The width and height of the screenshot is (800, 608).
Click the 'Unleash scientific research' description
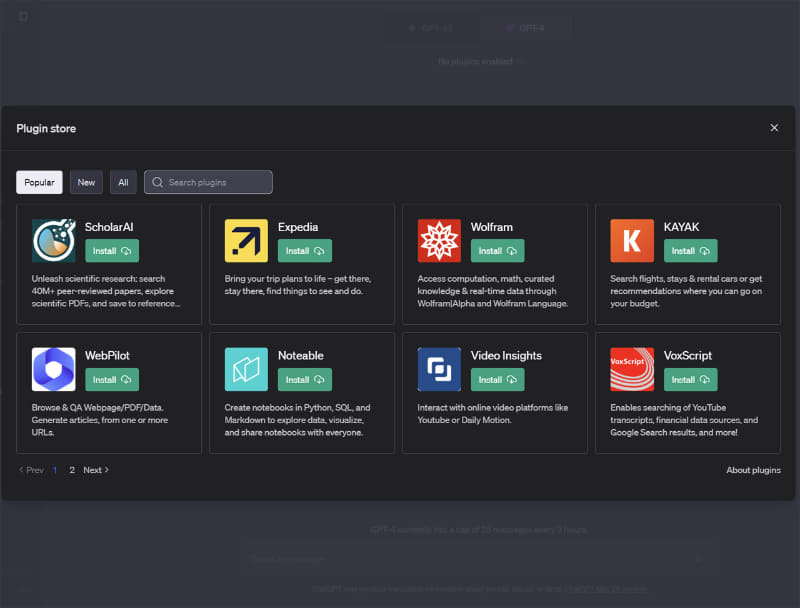(x=106, y=291)
